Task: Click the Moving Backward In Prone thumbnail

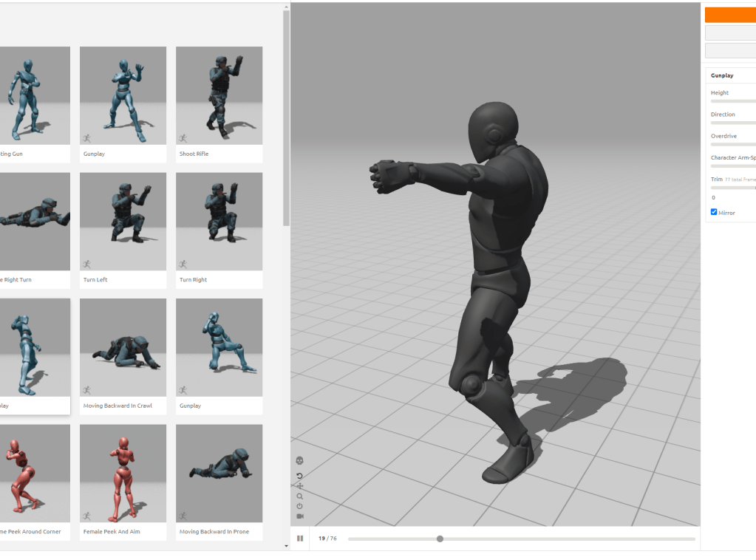Action: tap(219, 473)
